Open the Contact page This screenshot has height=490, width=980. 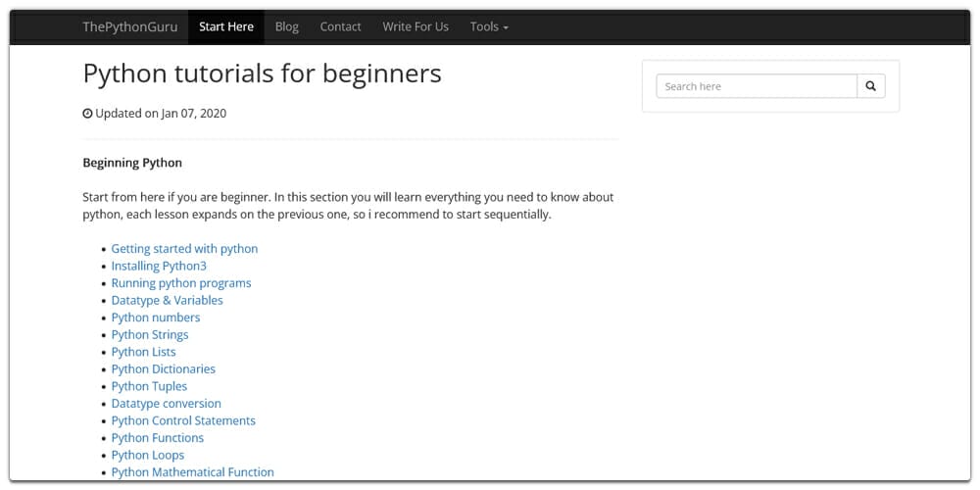tap(340, 26)
